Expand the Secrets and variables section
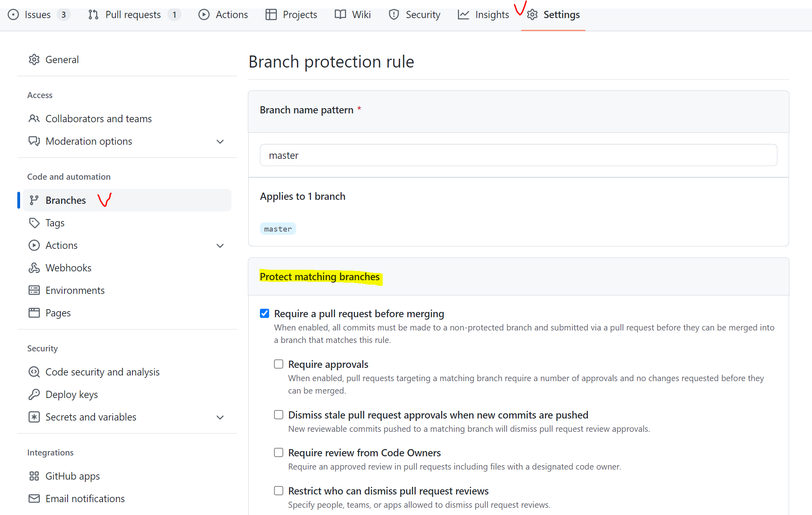Viewport: 812px width, 515px height. coord(220,417)
